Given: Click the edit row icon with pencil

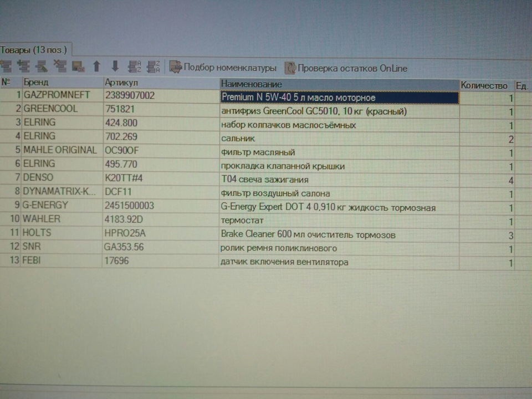Looking at the screenshot, I should (x=42, y=66).
